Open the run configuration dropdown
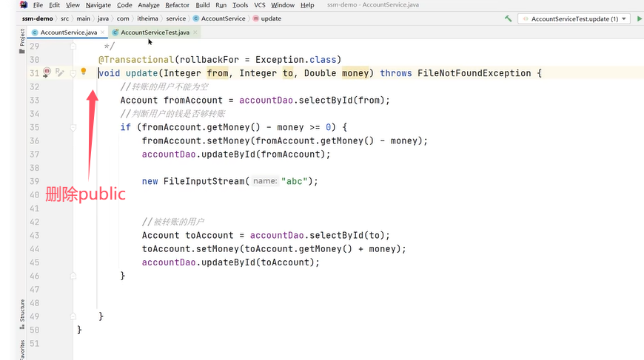Image resolution: width=644 pixels, height=360 pixels. coord(574,19)
